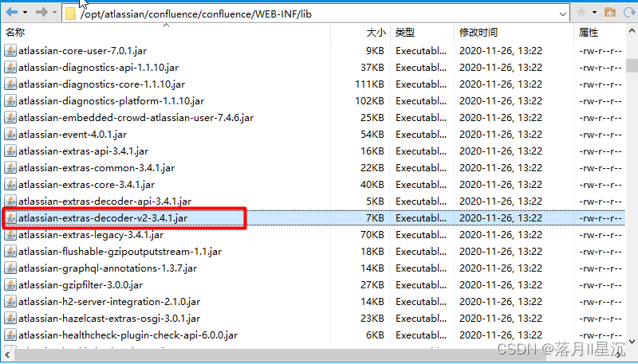The width and height of the screenshot is (638, 364).
Task: Expand the path history dropdown chevron
Action: tap(563, 14)
